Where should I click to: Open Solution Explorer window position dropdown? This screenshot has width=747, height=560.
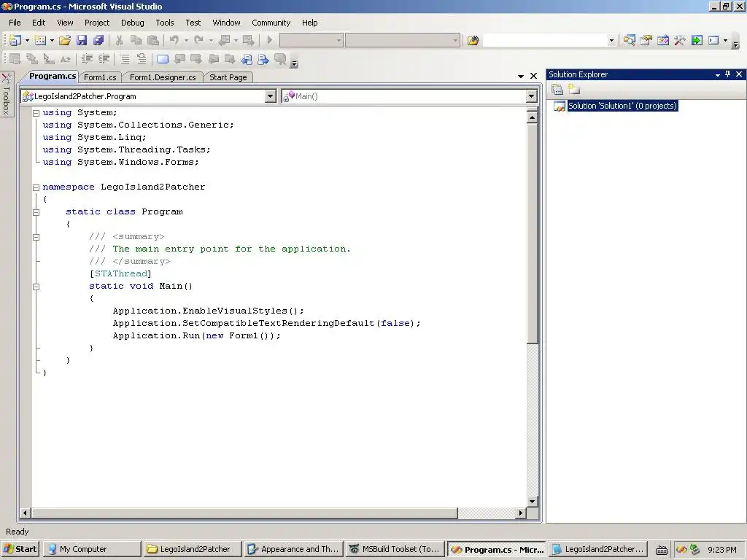(718, 75)
